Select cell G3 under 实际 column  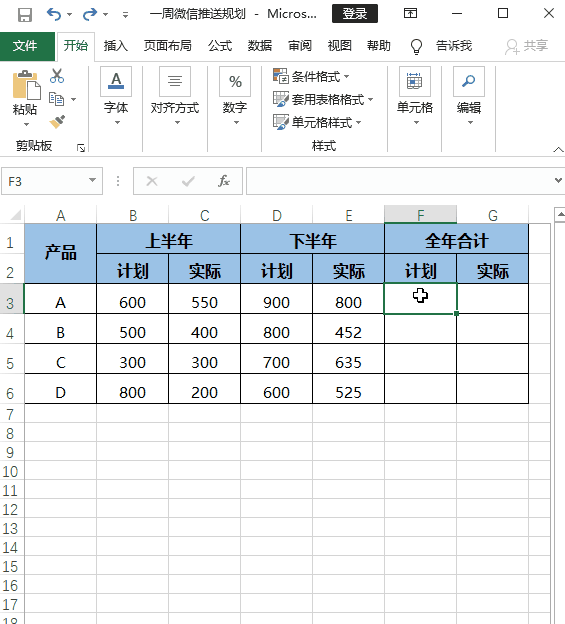tap(493, 298)
